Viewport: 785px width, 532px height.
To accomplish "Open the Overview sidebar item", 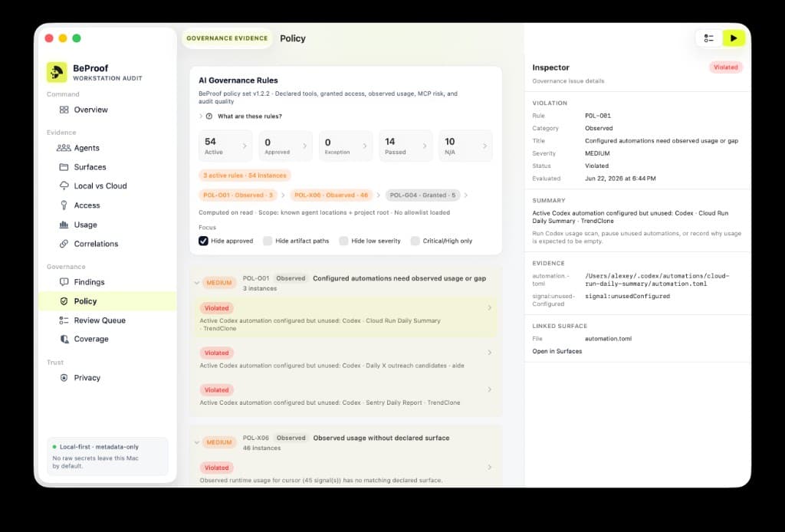I will pos(107,110).
